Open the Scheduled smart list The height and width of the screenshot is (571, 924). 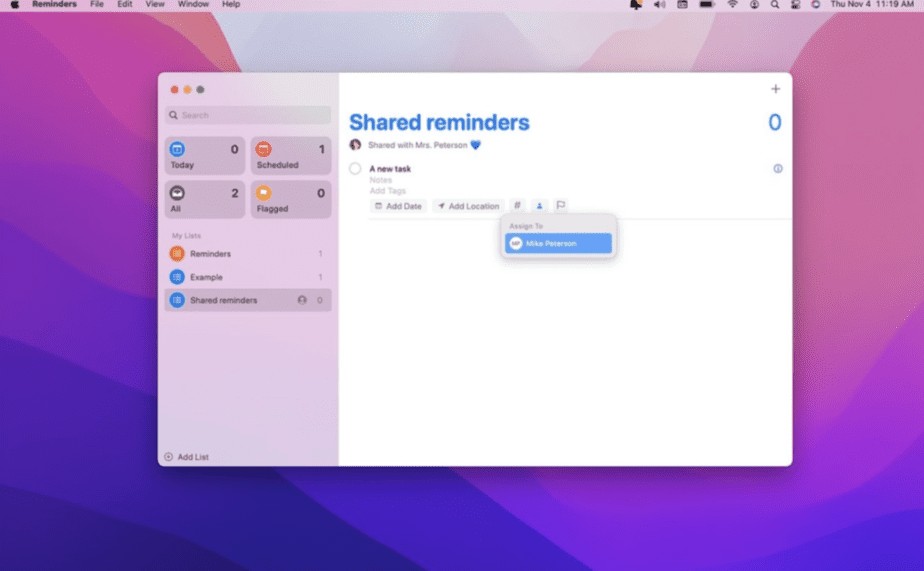tap(291, 156)
